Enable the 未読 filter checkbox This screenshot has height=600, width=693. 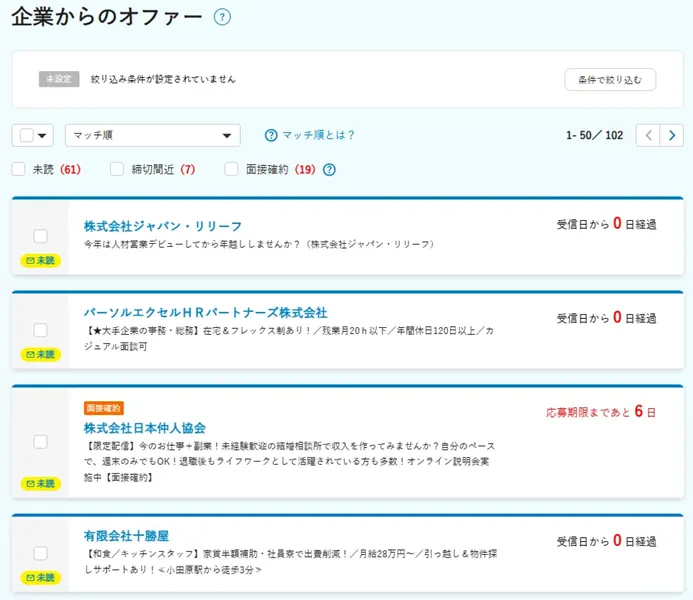18,169
